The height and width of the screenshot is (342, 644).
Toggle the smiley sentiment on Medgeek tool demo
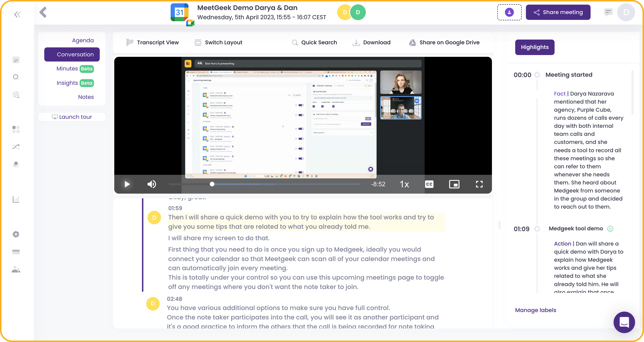pyautogui.click(x=610, y=229)
